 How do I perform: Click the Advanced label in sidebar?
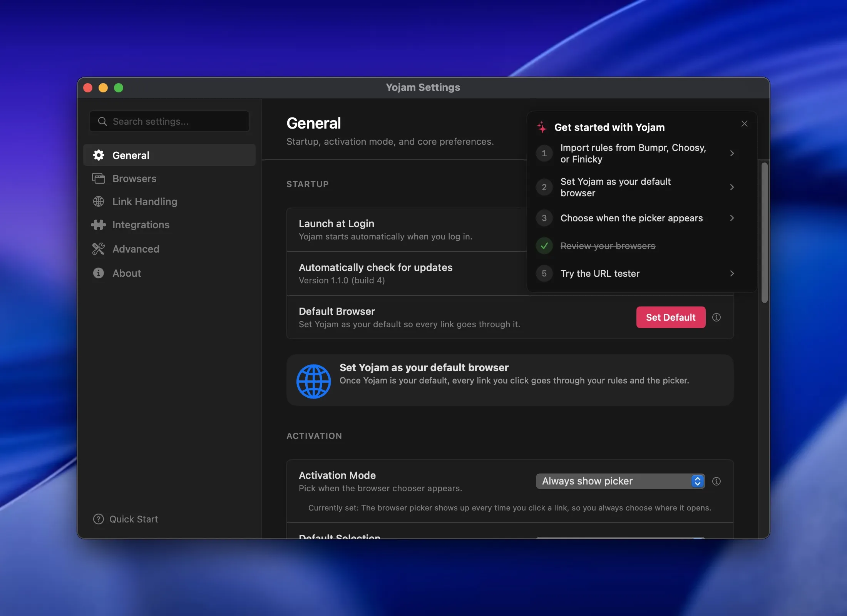coord(136,249)
